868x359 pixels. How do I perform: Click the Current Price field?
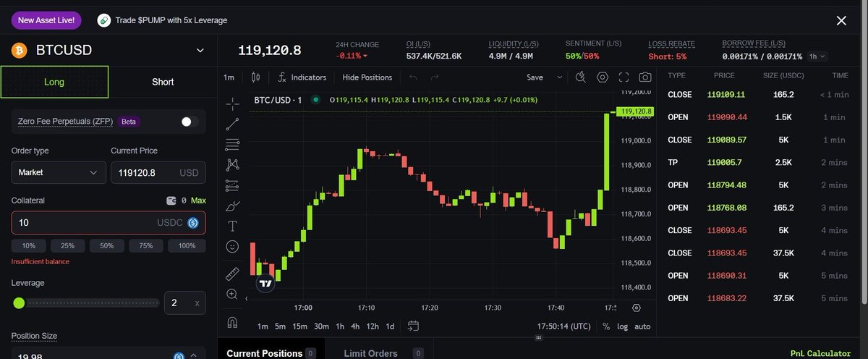[158, 172]
